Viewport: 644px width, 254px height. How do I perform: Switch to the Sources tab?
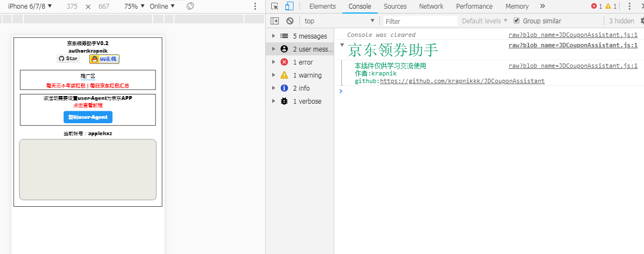point(395,6)
